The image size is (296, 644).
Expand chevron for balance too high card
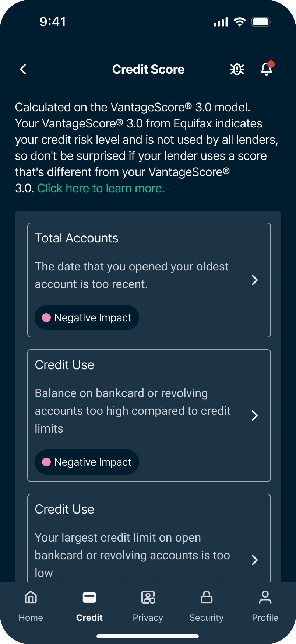[254, 416]
